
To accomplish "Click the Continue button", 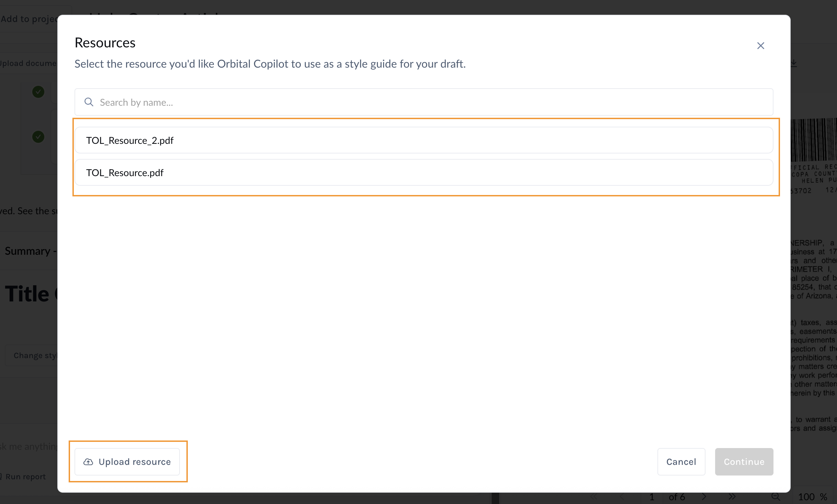I will pyautogui.click(x=744, y=462).
